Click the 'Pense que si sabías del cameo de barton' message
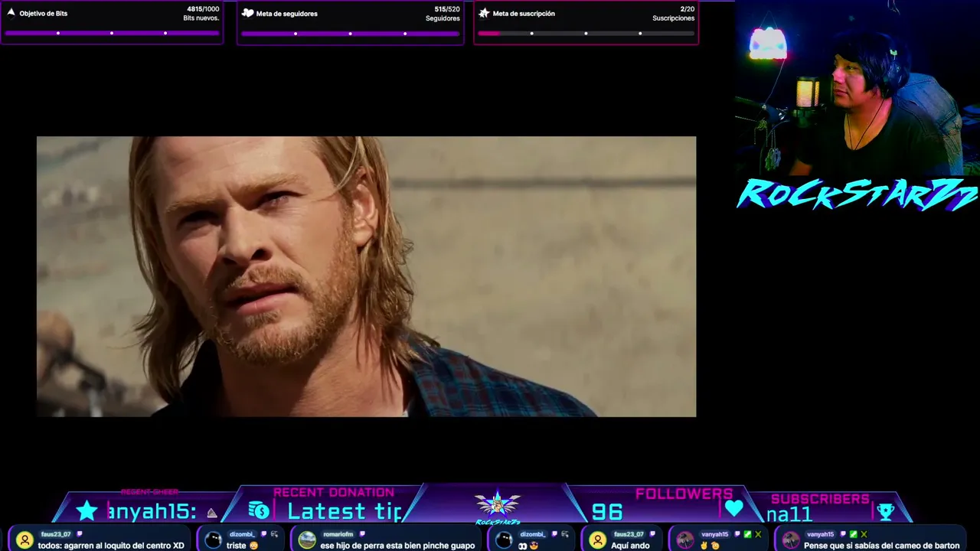Image resolution: width=980 pixels, height=551 pixels. pyautogui.click(x=881, y=546)
